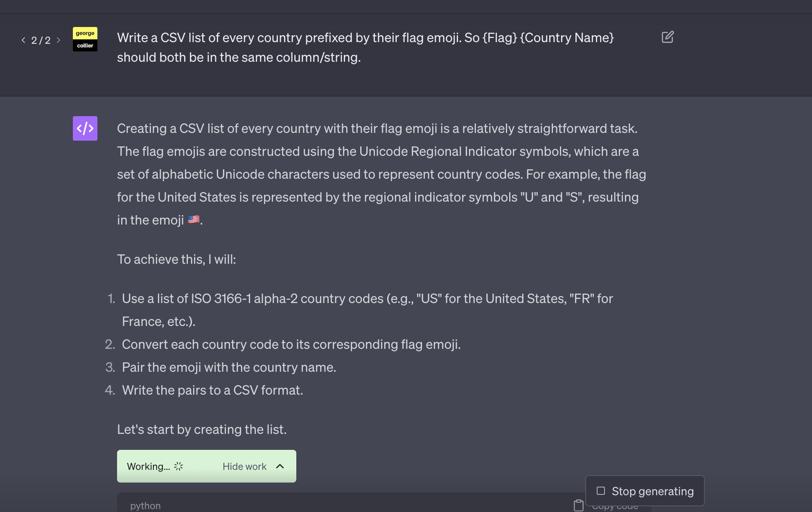
Task: Collapse the work section with the chevron
Action: click(280, 466)
